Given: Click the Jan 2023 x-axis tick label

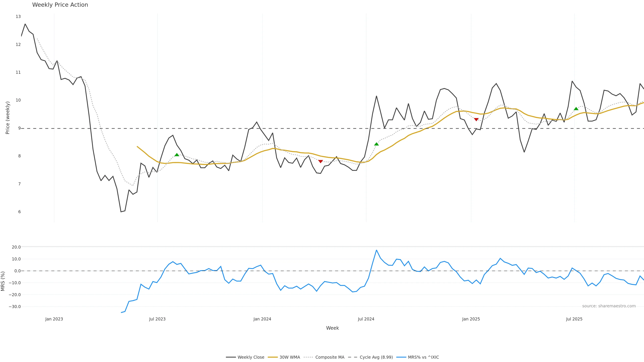Looking at the screenshot, I should [54, 319].
